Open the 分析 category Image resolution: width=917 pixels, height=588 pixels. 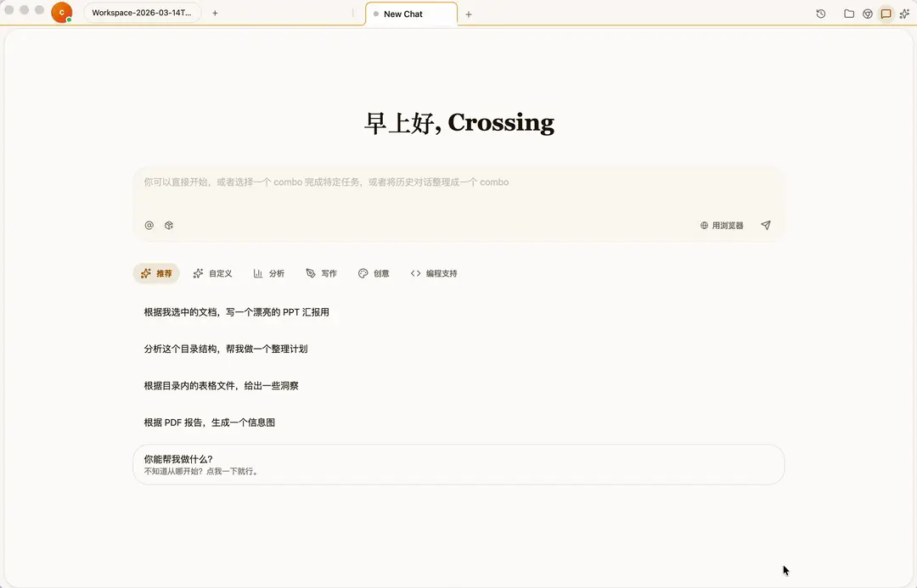[269, 273]
